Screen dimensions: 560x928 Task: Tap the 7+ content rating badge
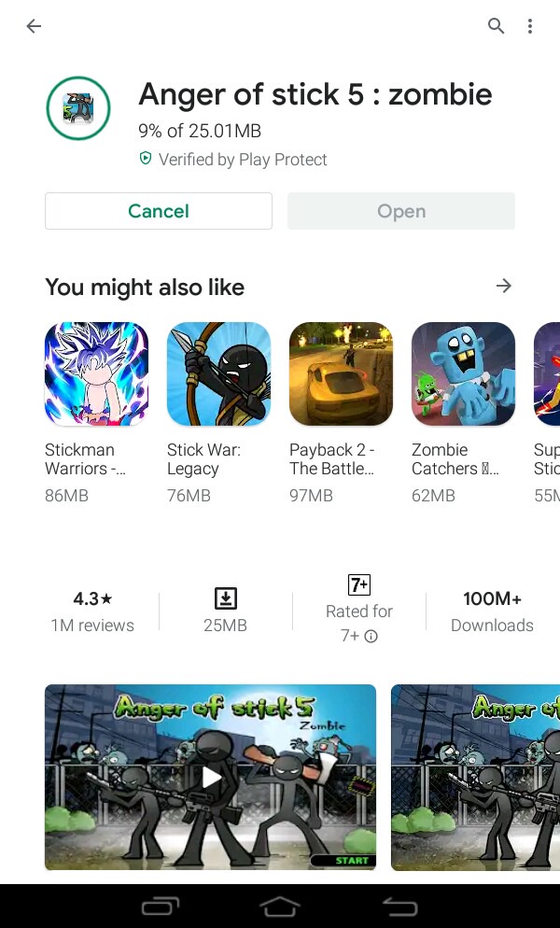[x=359, y=584]
